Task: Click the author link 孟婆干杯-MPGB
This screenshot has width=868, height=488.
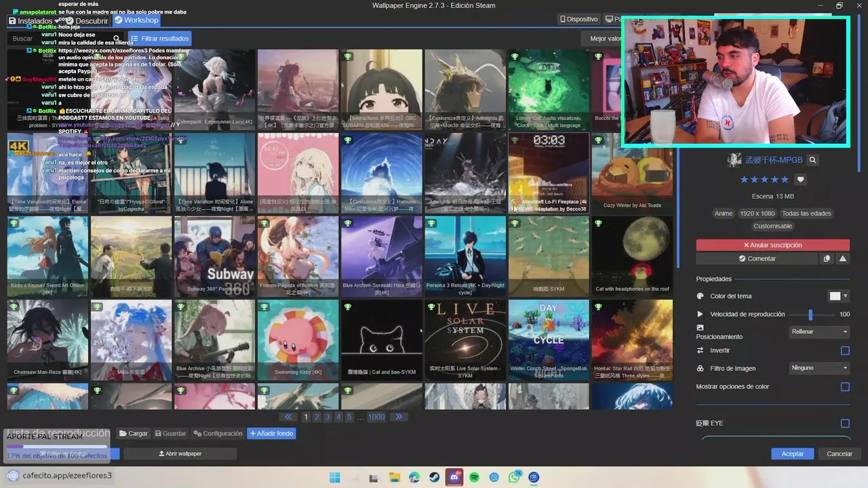Action: point(773,161)
